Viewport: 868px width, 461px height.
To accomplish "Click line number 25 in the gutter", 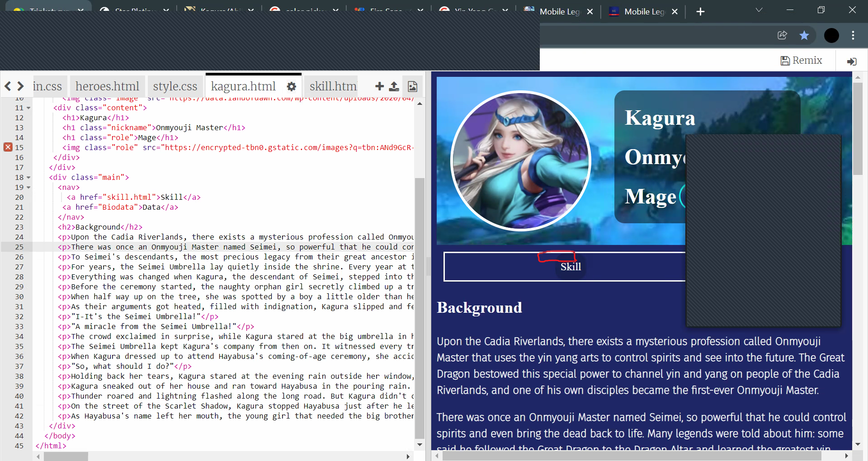I will 19,247.
